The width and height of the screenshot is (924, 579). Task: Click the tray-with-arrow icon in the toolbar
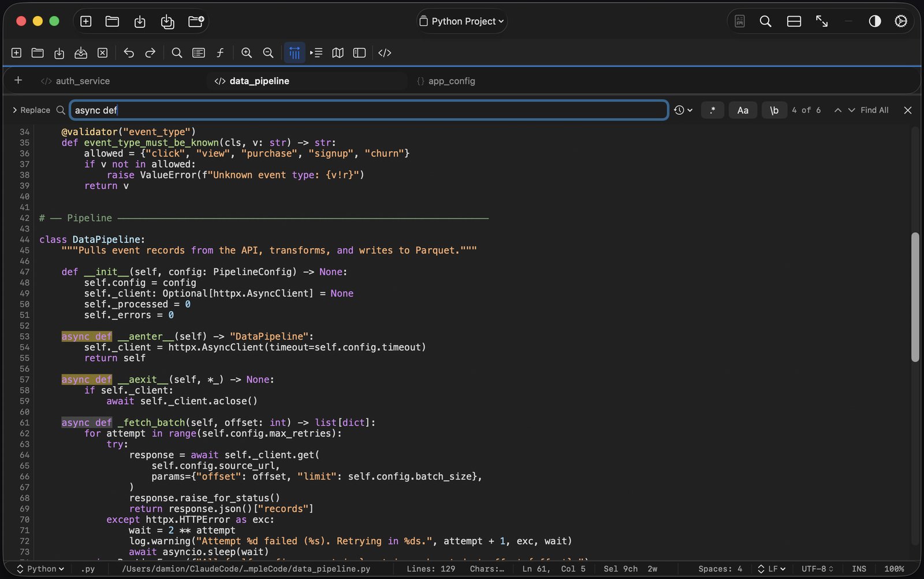[81, 53]
